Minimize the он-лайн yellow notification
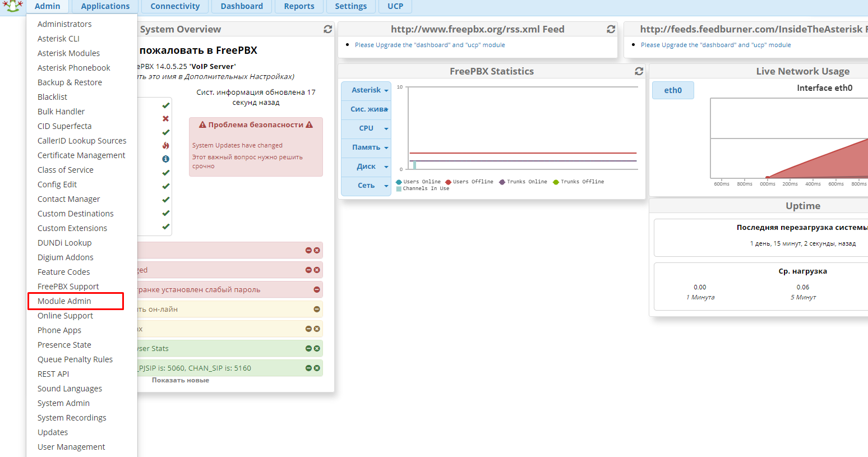This screenshot has height=457, width=868. pyautogui.click(x=317, y=310)
